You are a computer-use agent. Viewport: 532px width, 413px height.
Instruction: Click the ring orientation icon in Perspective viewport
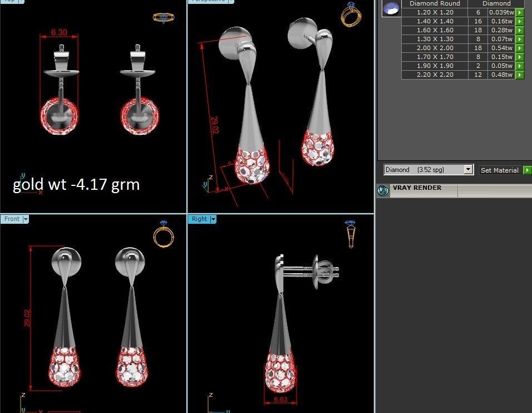[351, 14]
